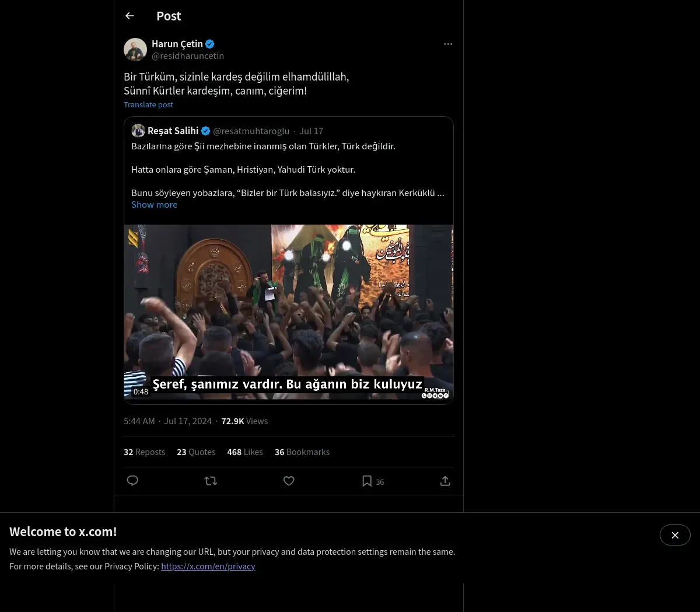The image size is (700, 612).
Task: Play the quoted video thumbnail
Action: tap(289, 312)
